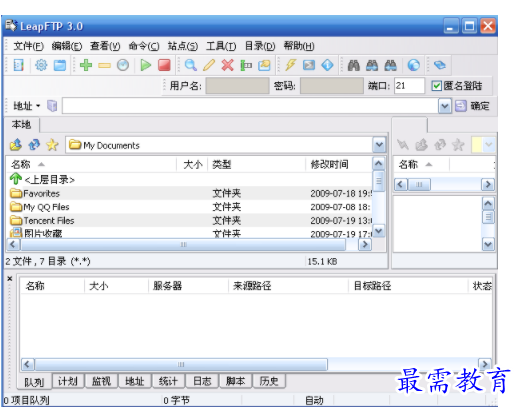This screenshot has width=519, height=412.
Task: Click the address URL input field
Action: tap(250, 106)
